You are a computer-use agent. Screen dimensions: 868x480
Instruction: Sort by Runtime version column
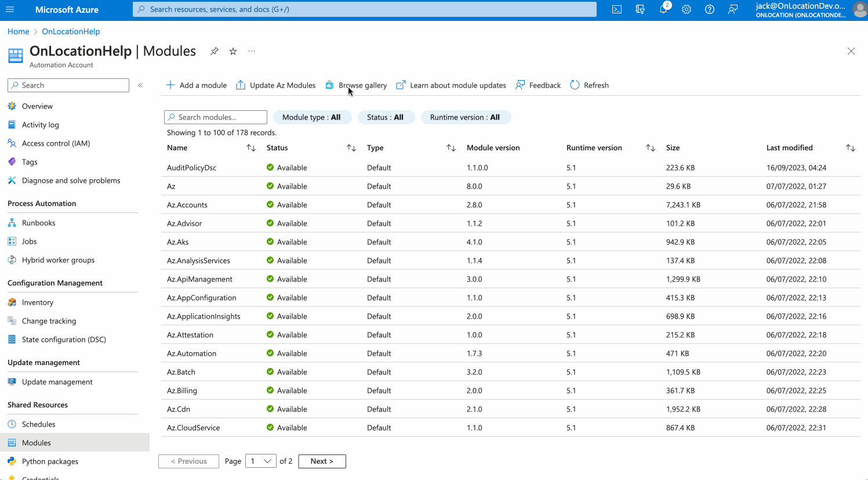click(651, 148)
